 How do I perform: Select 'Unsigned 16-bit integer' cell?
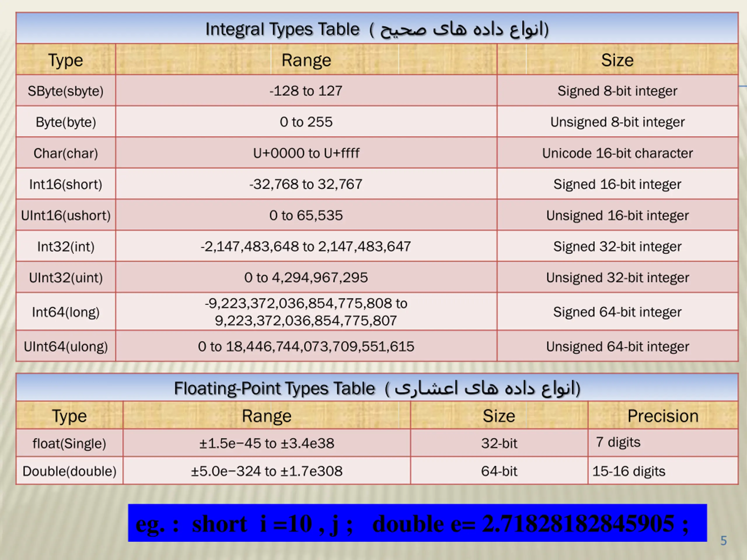coord(617,215)
